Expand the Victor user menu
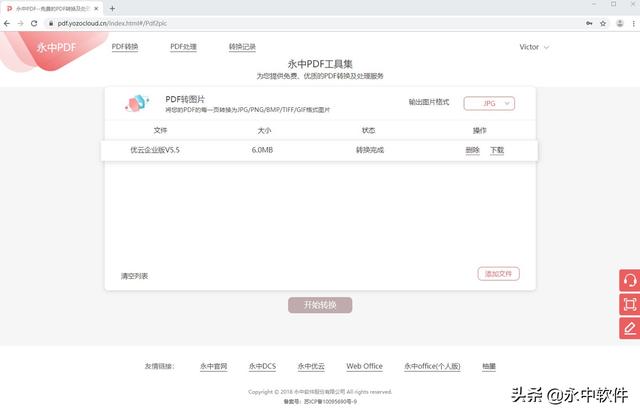 pos(534,47)
